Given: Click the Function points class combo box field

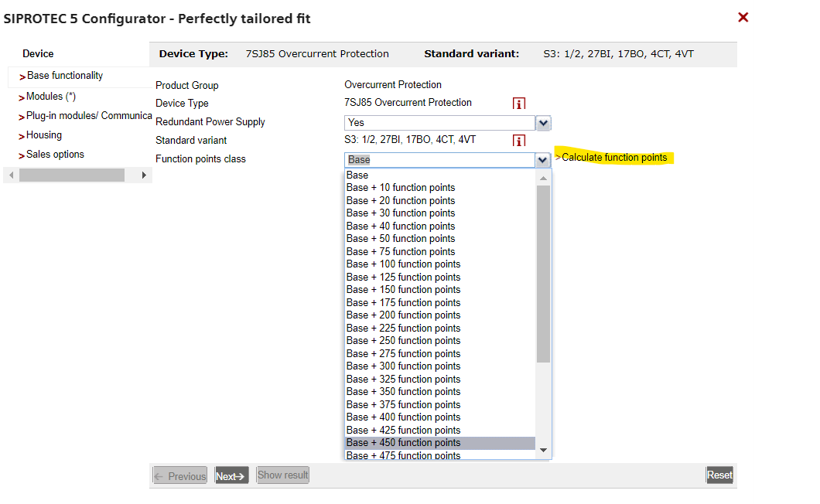Looking at the screenshot, I should coord(440,160).
